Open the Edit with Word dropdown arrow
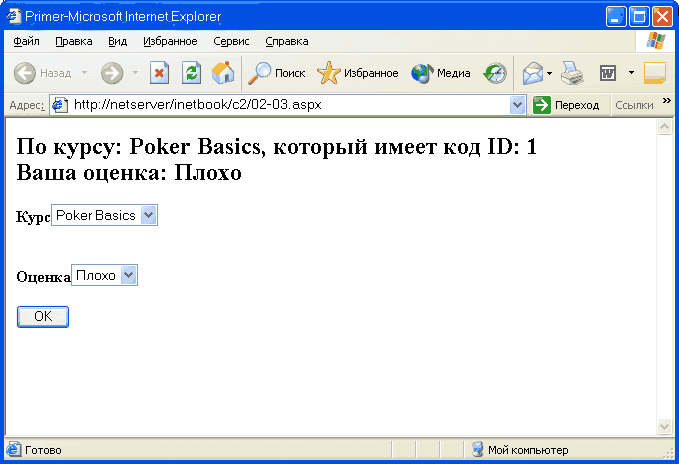Viewport: 679px width, 464px height. pos(631,73)
